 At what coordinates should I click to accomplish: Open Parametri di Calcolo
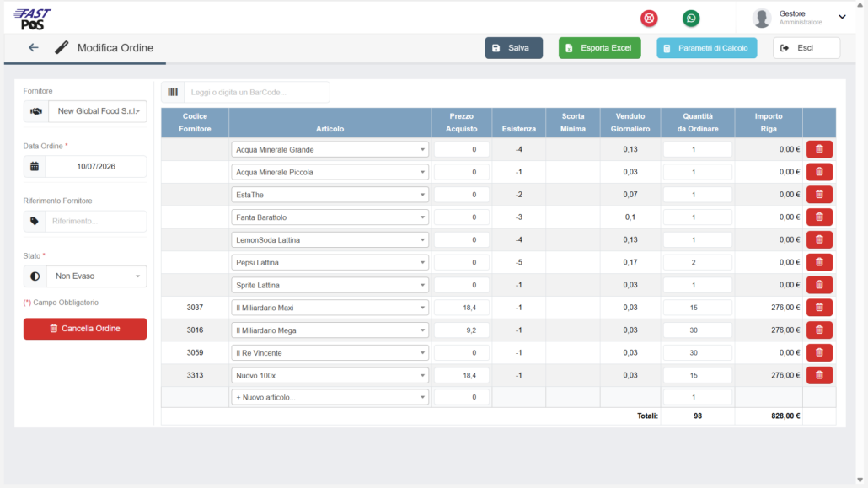point(707,48)
